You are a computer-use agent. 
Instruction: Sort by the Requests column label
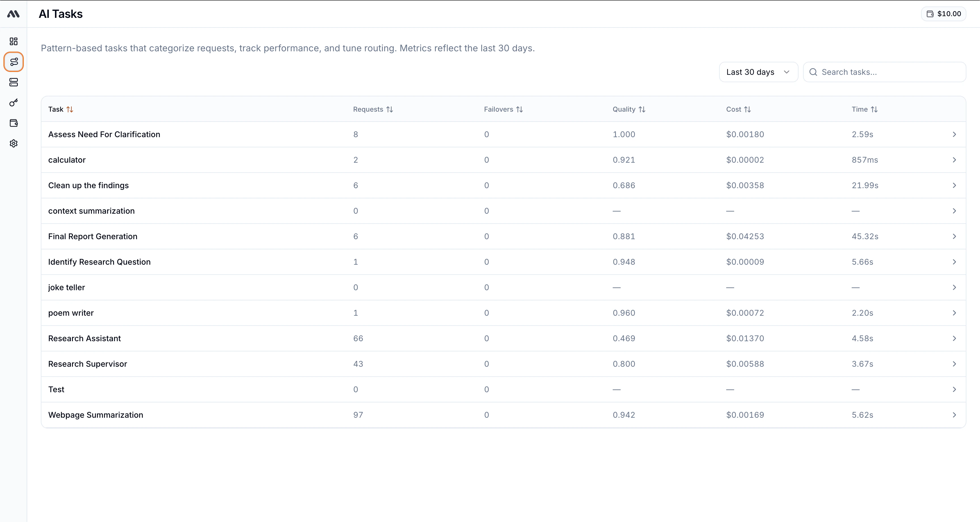[x=368, y=109]
